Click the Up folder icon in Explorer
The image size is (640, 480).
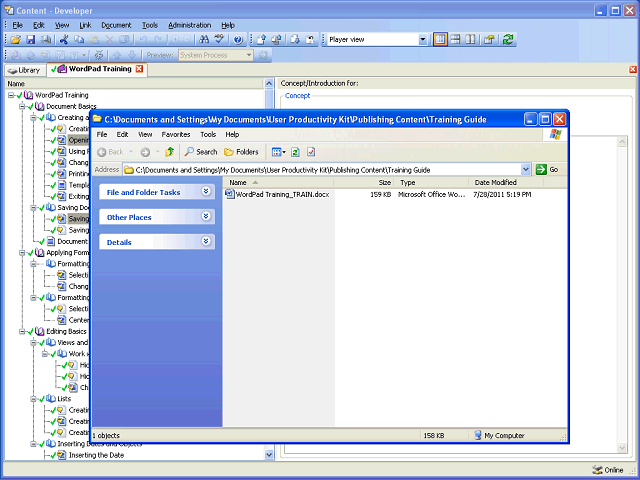point(169,152)
